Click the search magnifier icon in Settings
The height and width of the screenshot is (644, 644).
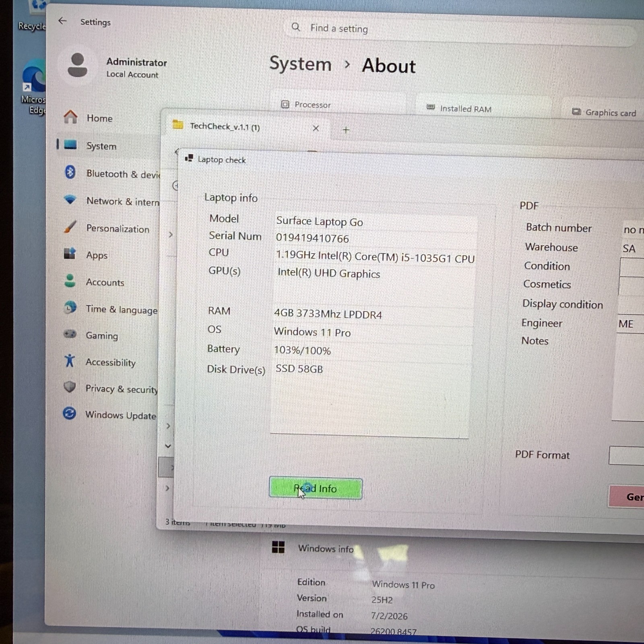point(296,27)
